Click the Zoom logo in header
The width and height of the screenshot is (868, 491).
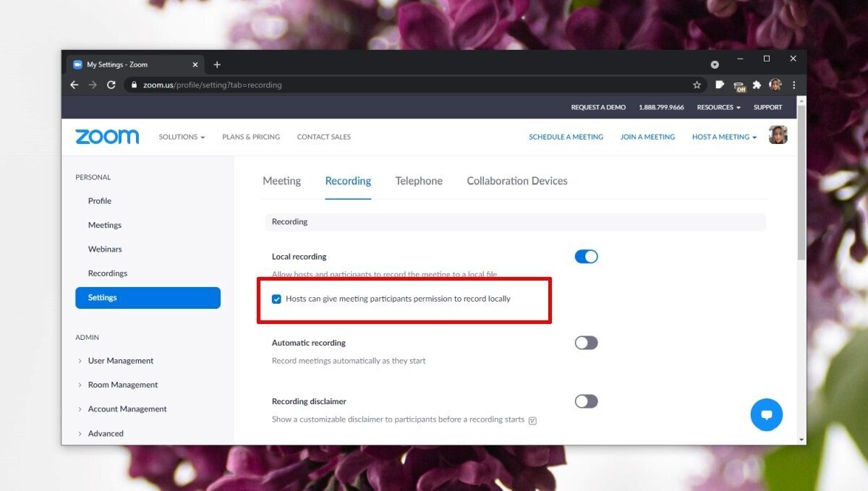pyautogui.click(x=107, y=137)
